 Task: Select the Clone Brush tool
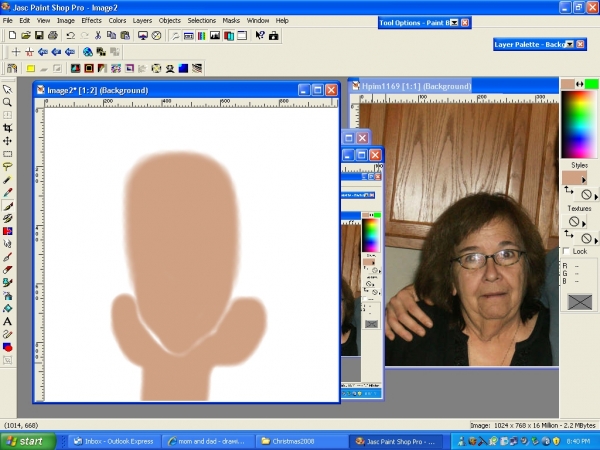[7, 218]
